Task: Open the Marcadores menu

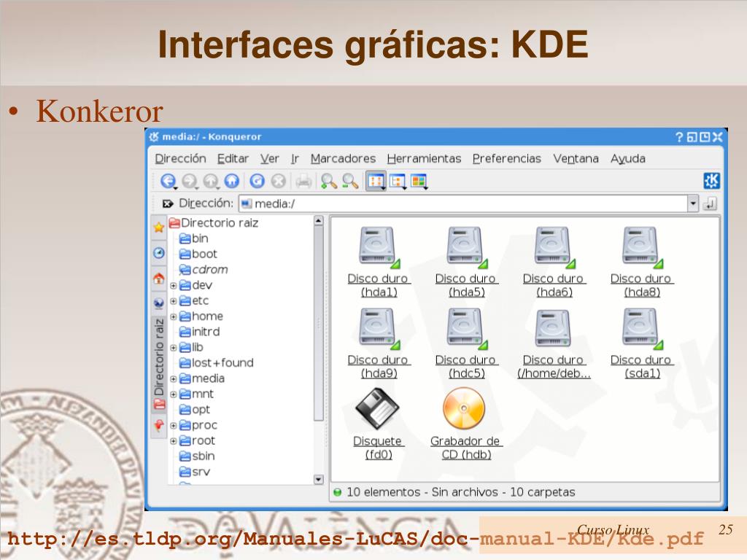Action: click(343, 158)
